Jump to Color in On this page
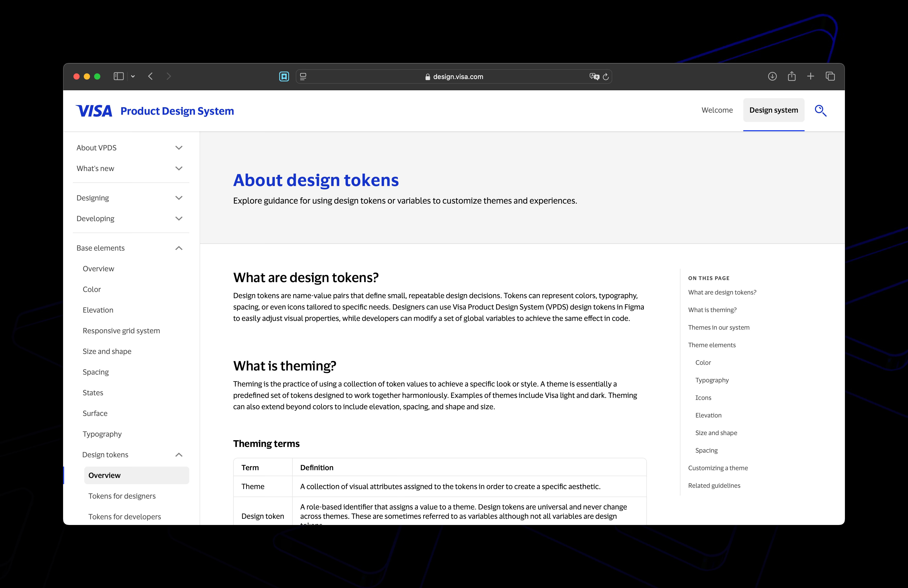This screenshot has height=588, width=908. [703, 362]
